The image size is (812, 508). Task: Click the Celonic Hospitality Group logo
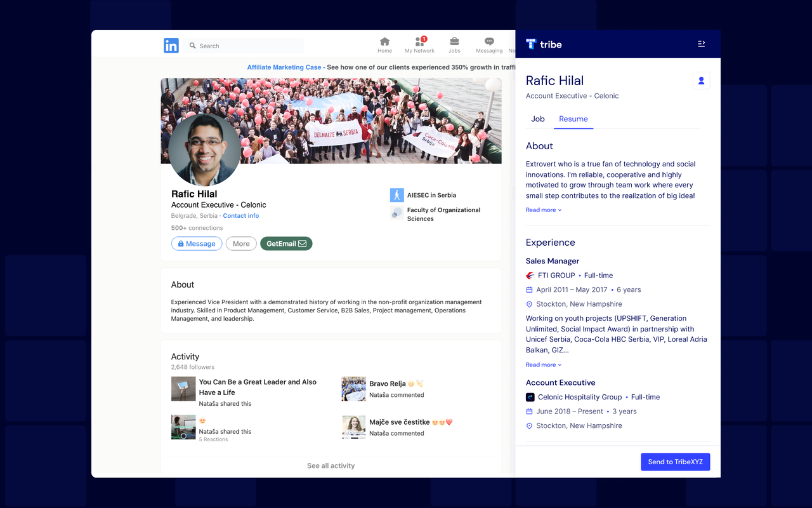pyautogui.click(x=529, y=397)
